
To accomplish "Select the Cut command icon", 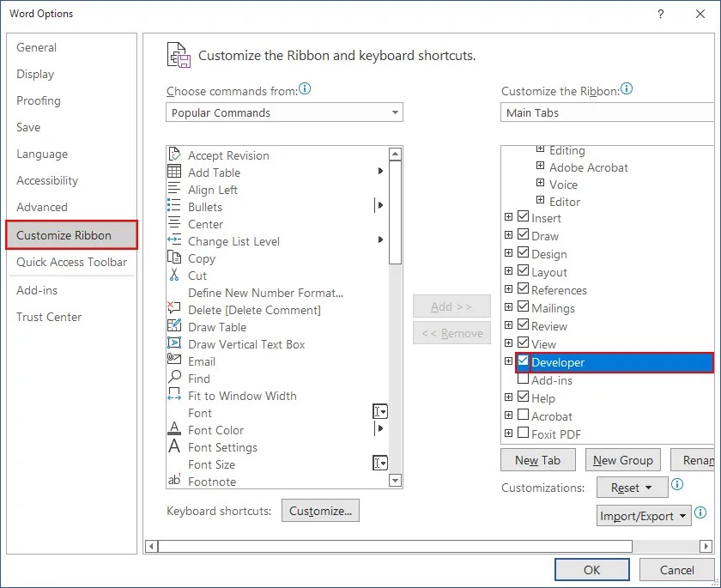I will pyautogui.click(x=176, y=276).
